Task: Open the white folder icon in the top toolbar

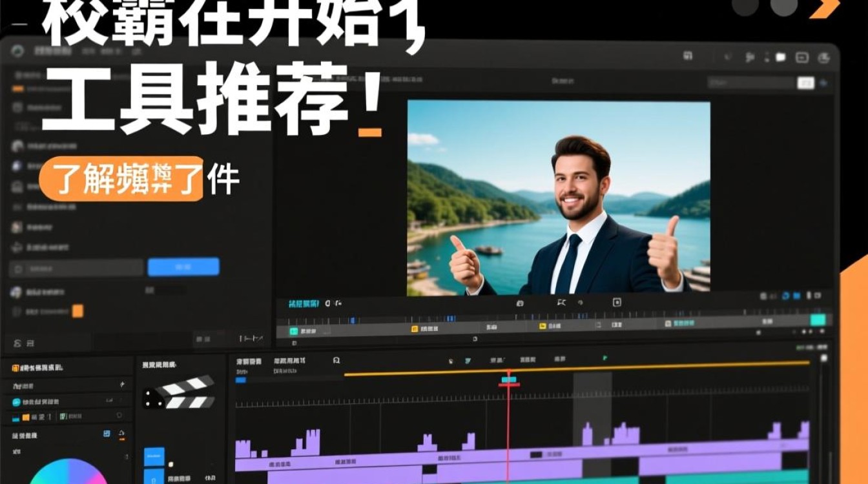Action: point(780,57)
